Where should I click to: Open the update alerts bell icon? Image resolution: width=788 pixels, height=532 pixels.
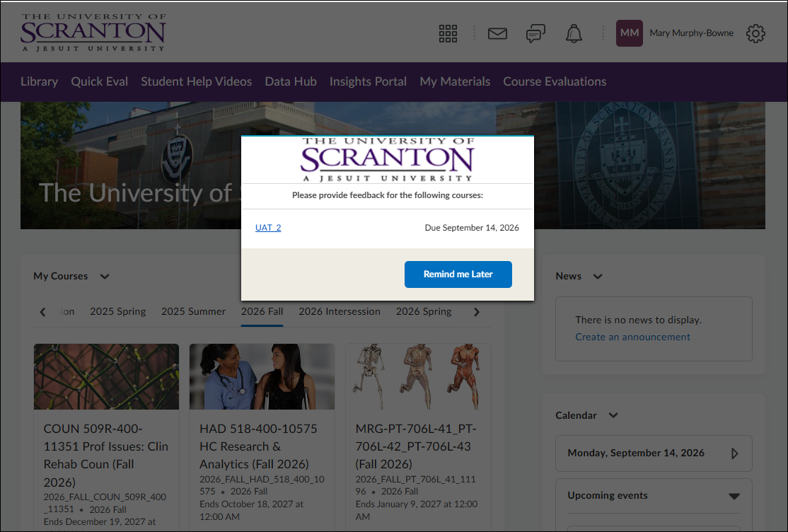[x=574, y=34]
